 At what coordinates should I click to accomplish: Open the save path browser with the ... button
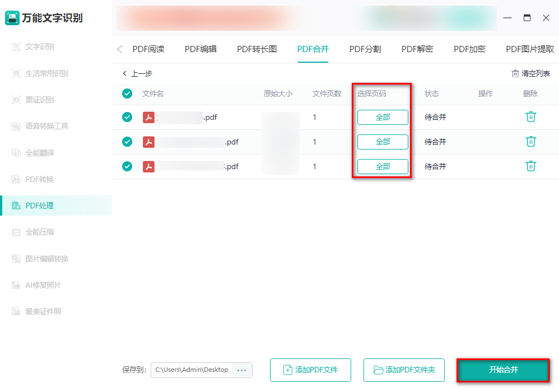tap(242, 370)
